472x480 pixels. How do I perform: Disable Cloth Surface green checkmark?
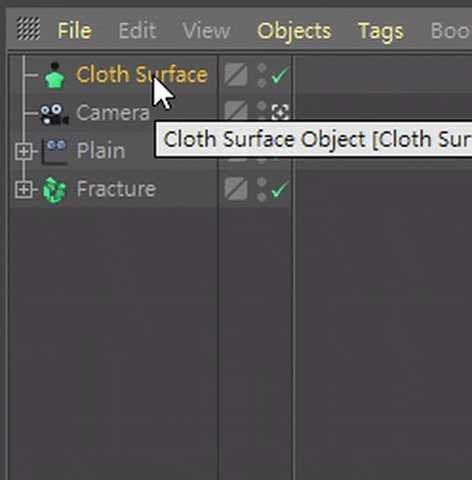(279, 75)
